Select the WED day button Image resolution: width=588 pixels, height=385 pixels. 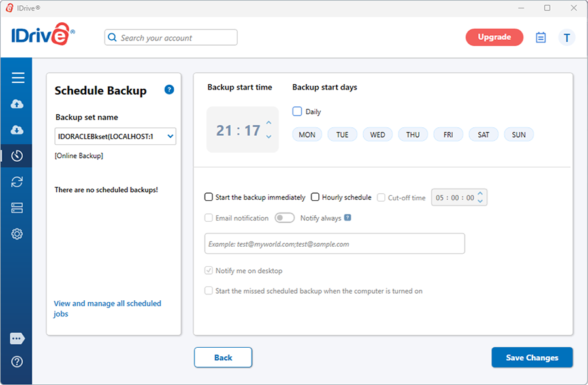(378, 135)
